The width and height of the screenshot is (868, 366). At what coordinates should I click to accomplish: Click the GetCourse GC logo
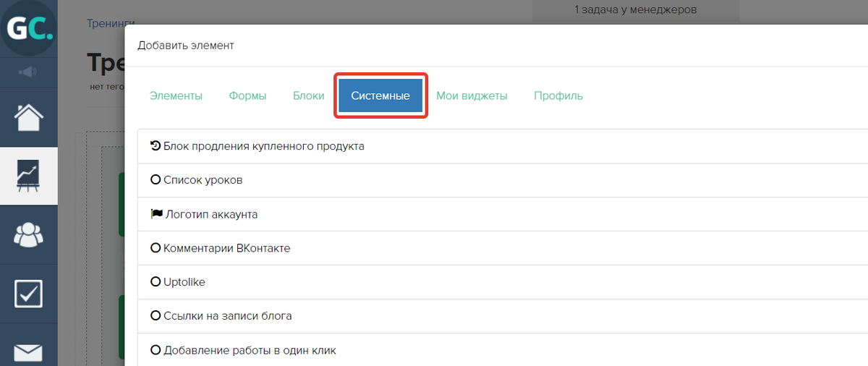tap(29, 29)
